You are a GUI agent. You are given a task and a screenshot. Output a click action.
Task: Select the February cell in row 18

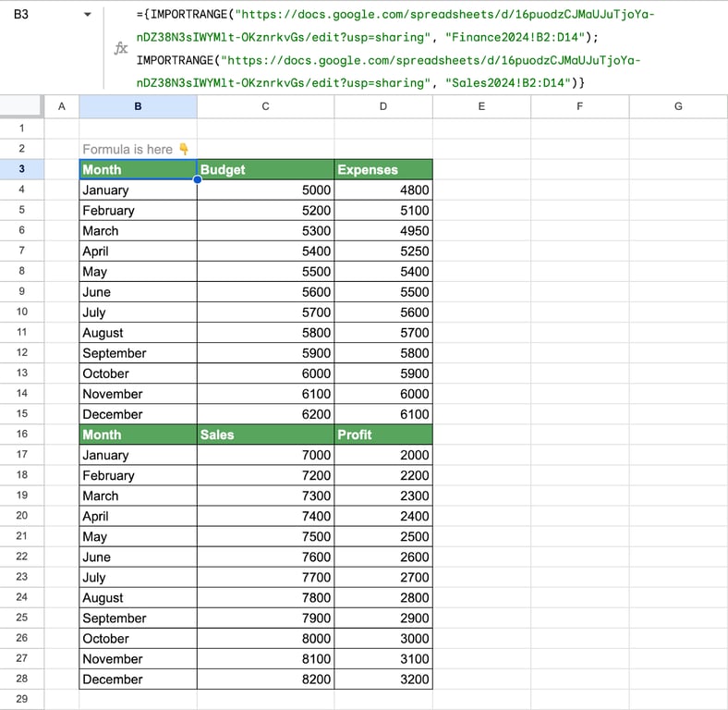[138, 475]
